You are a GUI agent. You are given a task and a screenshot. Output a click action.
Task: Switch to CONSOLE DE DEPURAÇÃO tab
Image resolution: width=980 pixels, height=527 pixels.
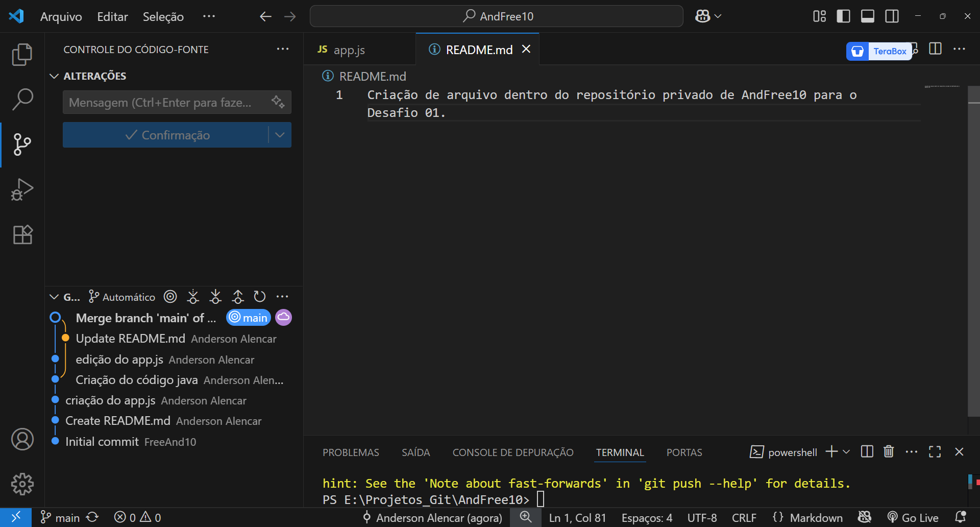(x=513, y=452)
